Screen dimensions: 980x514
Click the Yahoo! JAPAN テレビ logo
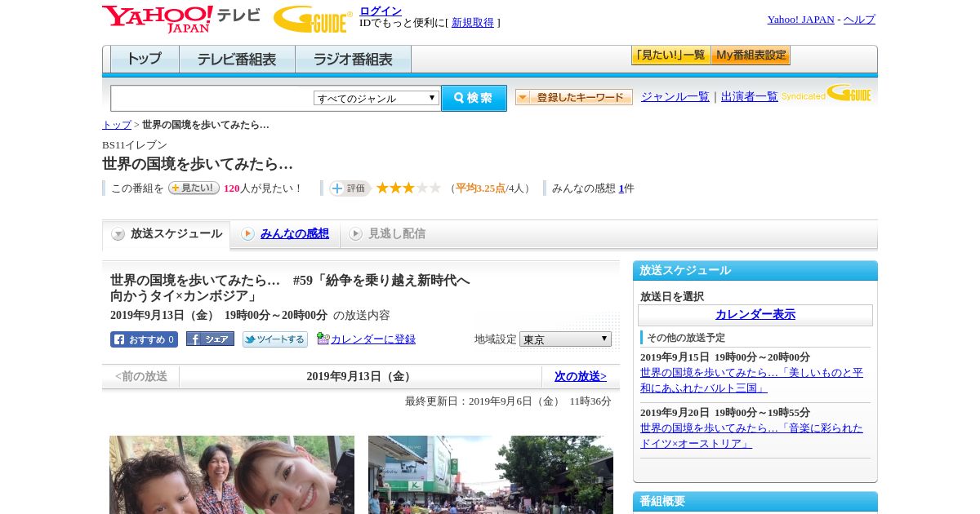pos(181,18)
